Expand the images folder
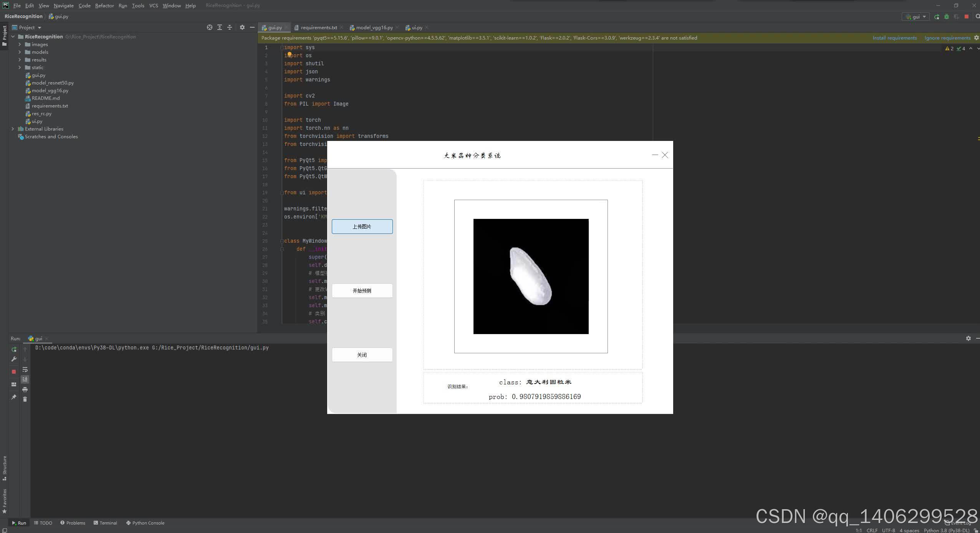980x533 pixels. point(20,45)
